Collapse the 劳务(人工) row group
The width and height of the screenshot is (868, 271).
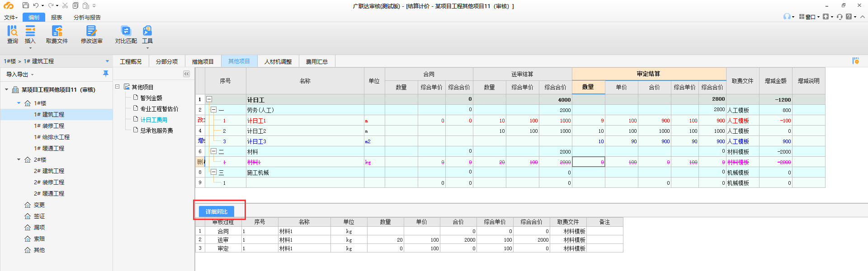(x=213, y=110)
